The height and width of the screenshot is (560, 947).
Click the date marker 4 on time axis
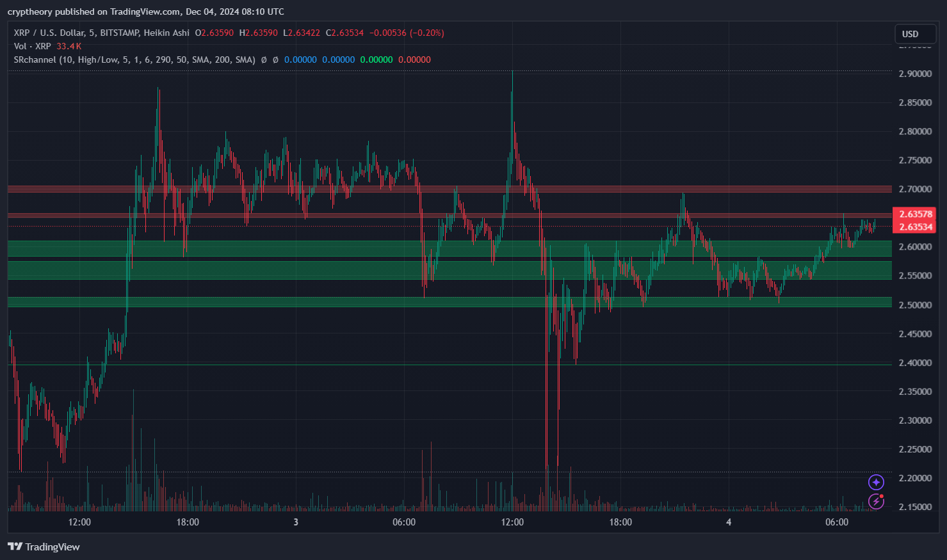(729, 522)
